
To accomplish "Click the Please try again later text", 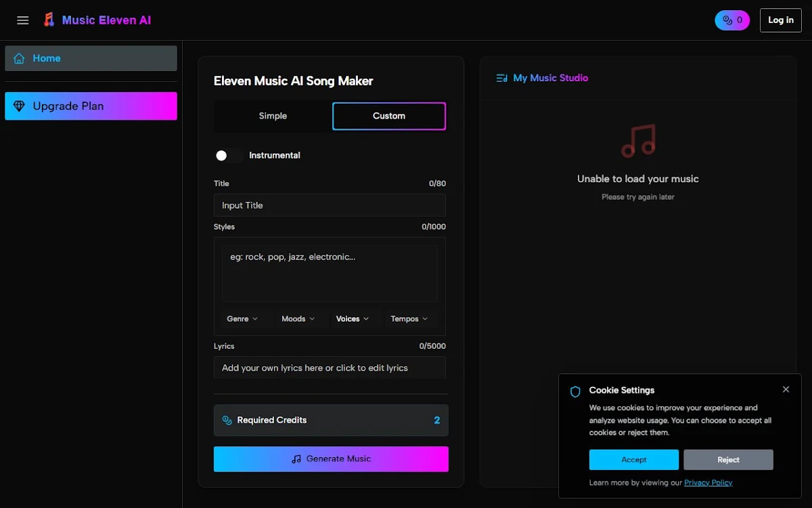I will point(638,197).
